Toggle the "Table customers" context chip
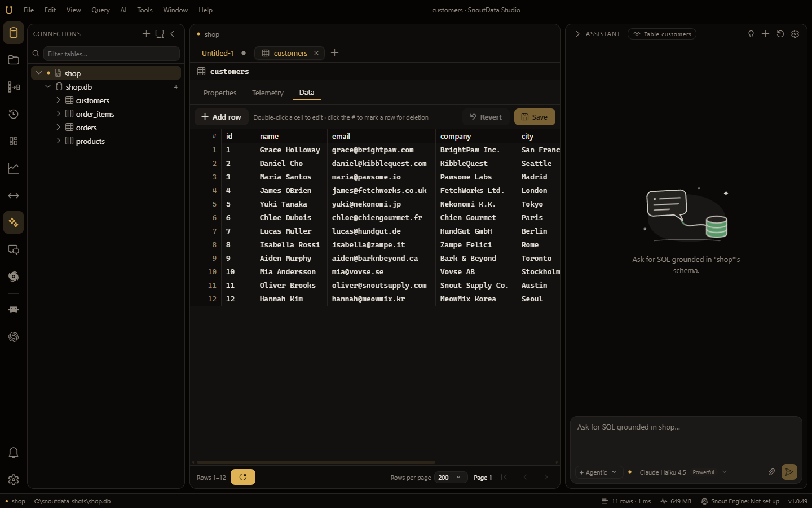The image size is (812, 508). (x=662, y=34)
